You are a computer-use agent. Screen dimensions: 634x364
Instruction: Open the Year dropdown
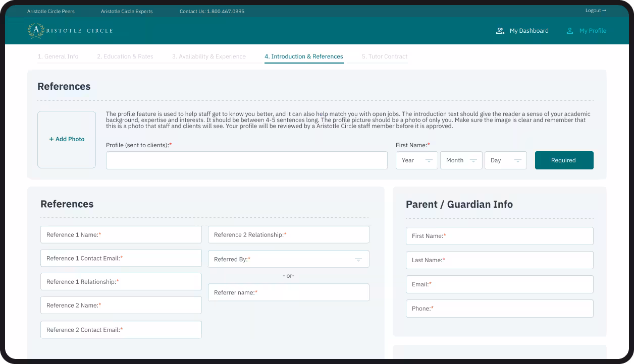pos(417,160)
